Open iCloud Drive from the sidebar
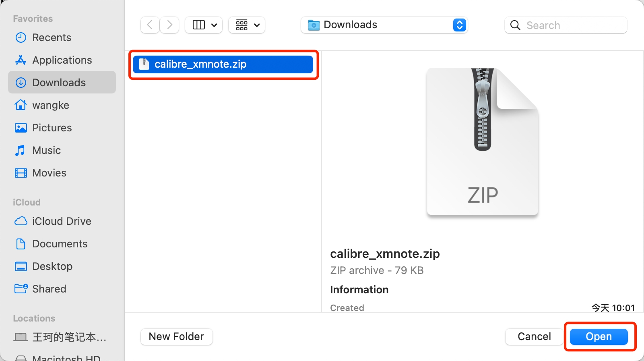644x361 pixels. 62,221
